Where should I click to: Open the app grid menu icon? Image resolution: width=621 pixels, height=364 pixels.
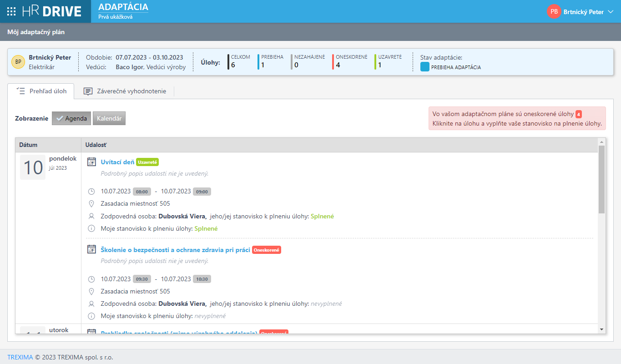coord(12,12)
